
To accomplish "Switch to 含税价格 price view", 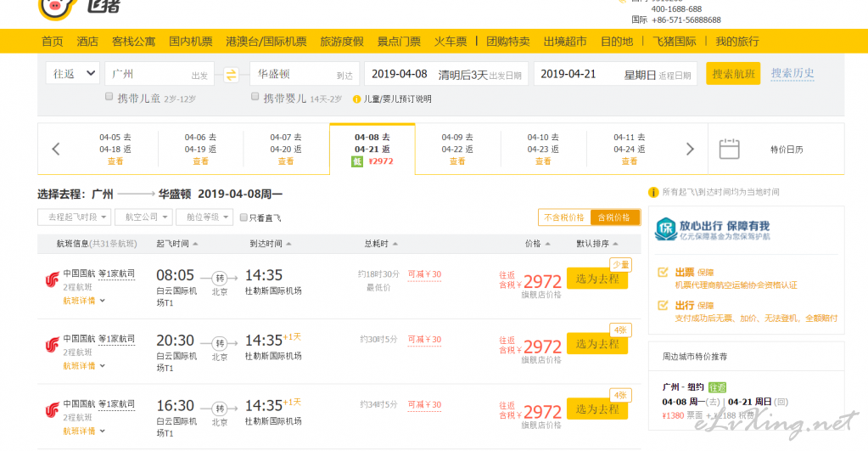I will point(614,217).
